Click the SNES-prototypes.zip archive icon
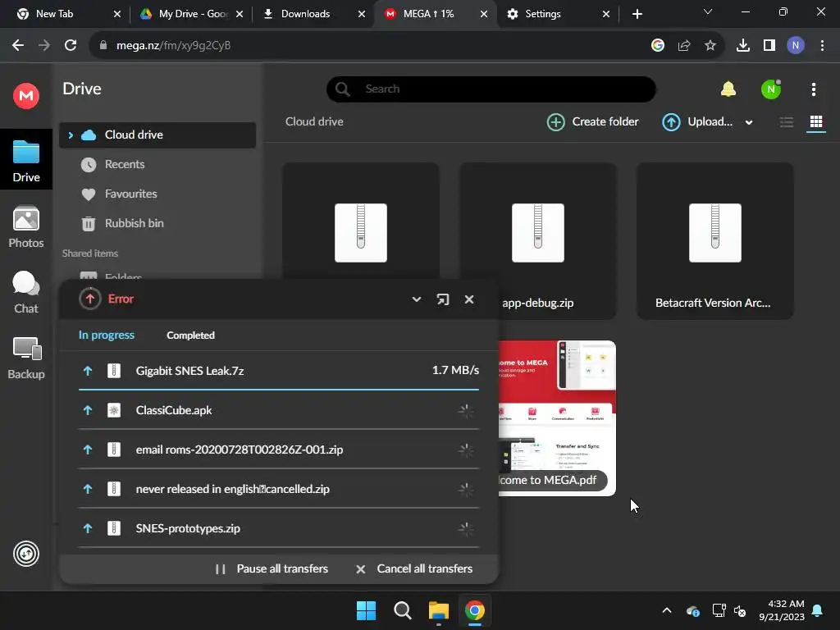 114,528
